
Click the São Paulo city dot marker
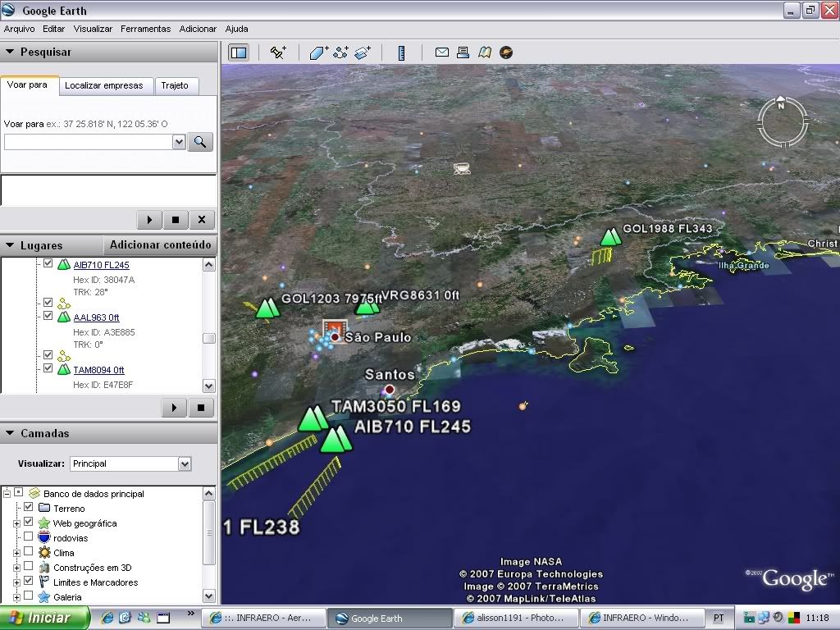click(336, 337)
